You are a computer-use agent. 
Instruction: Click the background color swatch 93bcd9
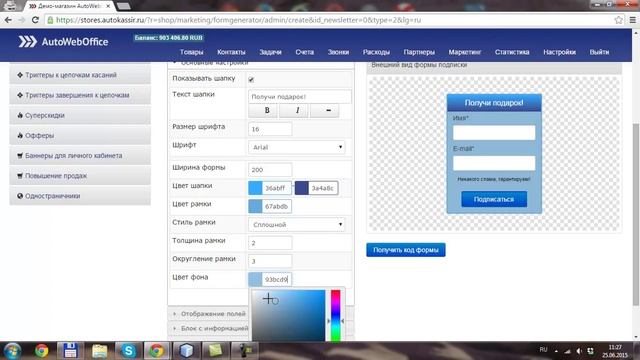(x=256, y=279)
